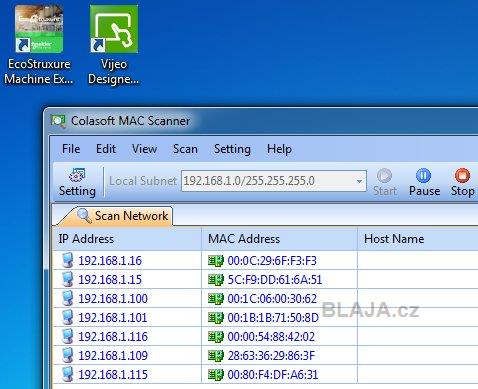478x389 pixels.
Task: Click MAC address 00:1B:1B:71:50:8D
Action: (x=273, y=318)
